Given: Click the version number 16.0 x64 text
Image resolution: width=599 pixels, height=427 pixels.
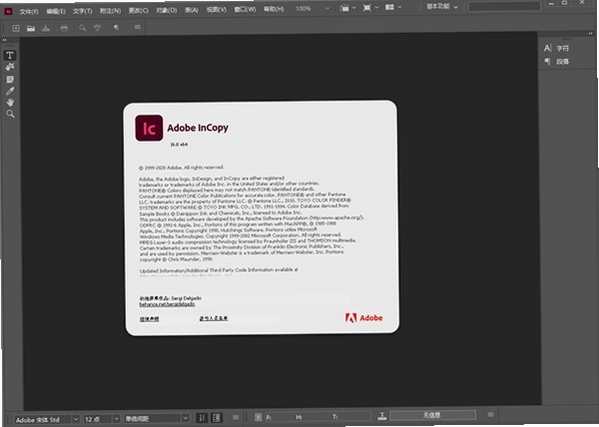Looking at the screenshot, I should (179, 144).
